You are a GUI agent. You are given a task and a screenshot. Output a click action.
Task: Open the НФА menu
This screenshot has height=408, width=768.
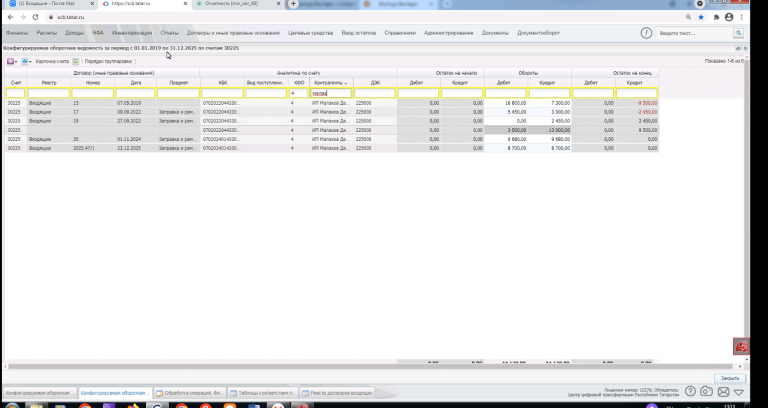point(98,33)
